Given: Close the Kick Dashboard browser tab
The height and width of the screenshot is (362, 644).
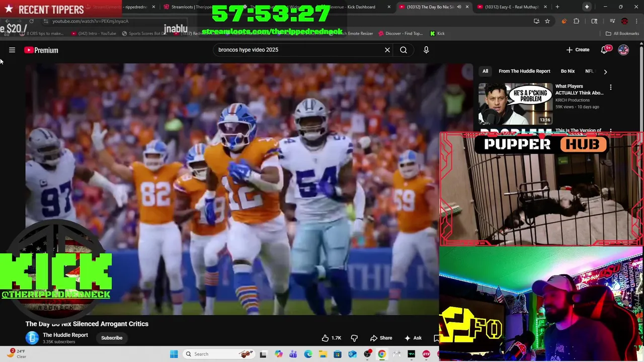Looking at the screenshot, I should 388,7.
